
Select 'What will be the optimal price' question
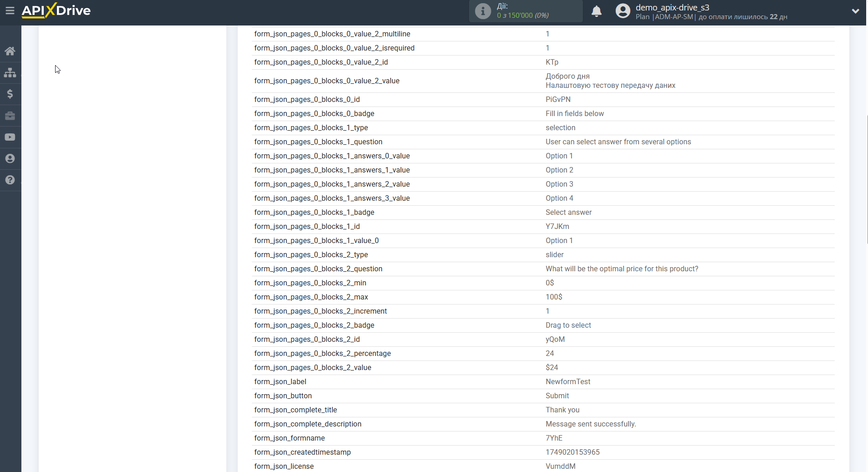pos(622,269)
